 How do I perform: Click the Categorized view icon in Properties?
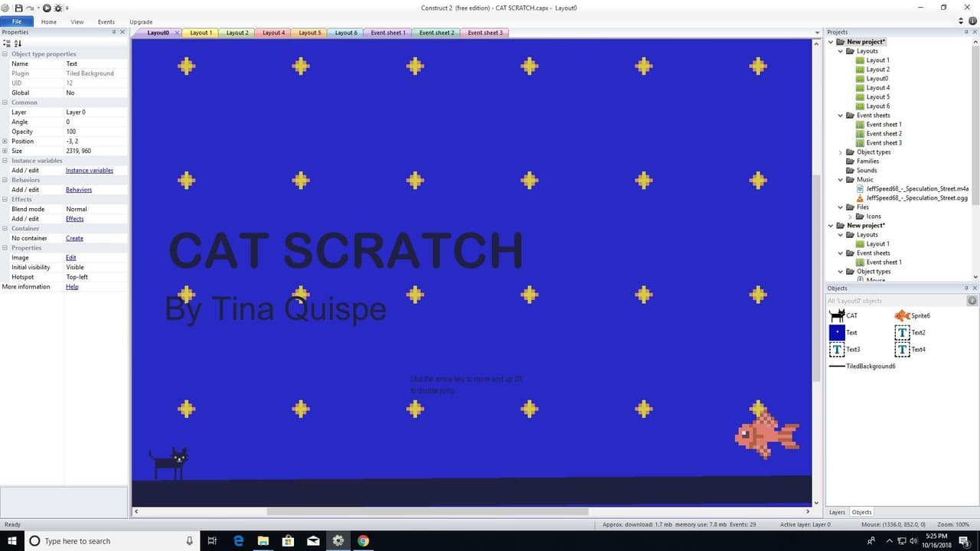[7, 44]
